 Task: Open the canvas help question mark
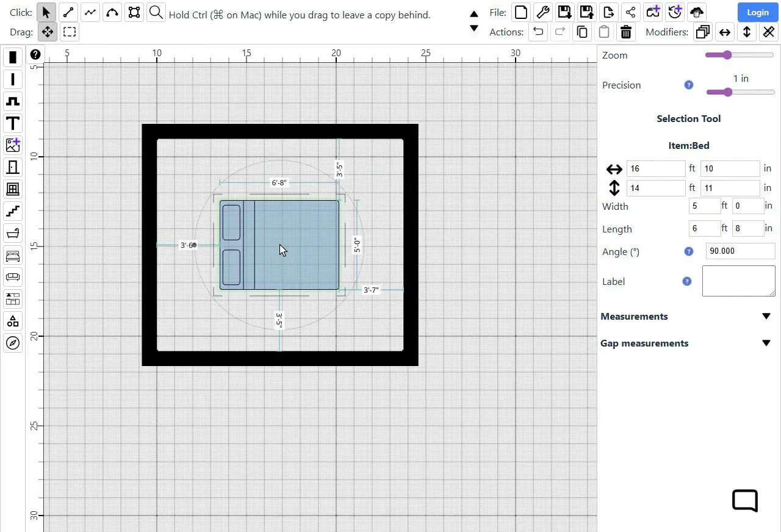click(35, 54)
